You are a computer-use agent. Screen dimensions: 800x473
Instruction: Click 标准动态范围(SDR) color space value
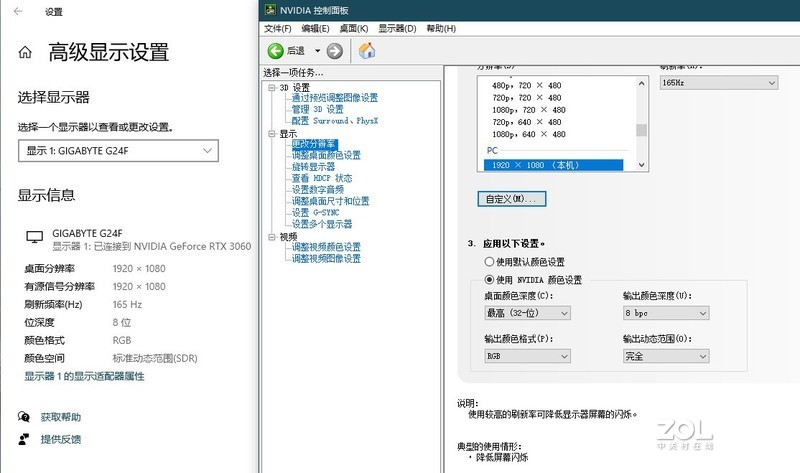[155, 358]
